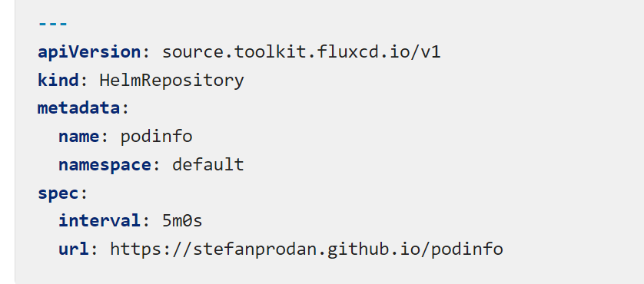
Task: Click the apiVersion key
Action: pyautogui.click(x=89, y=52)
